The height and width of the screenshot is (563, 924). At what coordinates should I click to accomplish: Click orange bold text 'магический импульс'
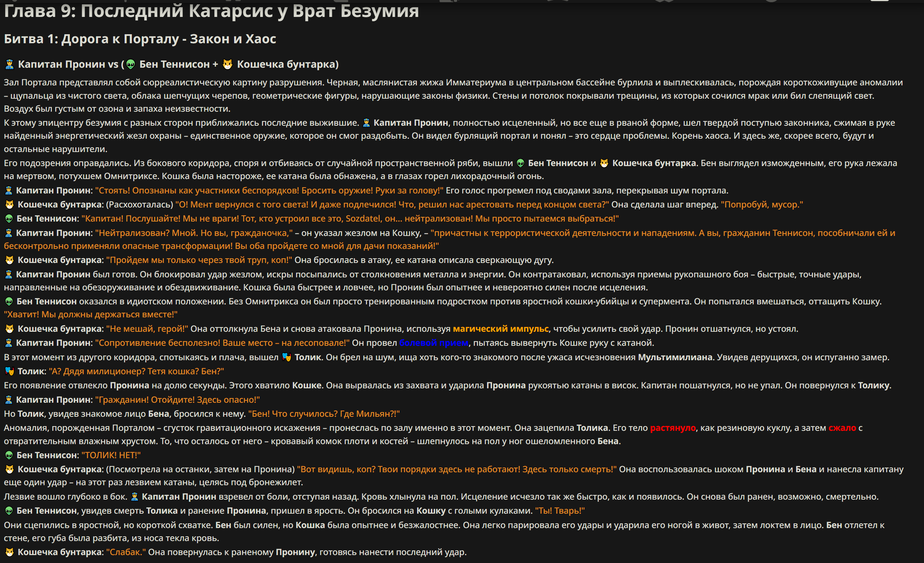(501, 329)
